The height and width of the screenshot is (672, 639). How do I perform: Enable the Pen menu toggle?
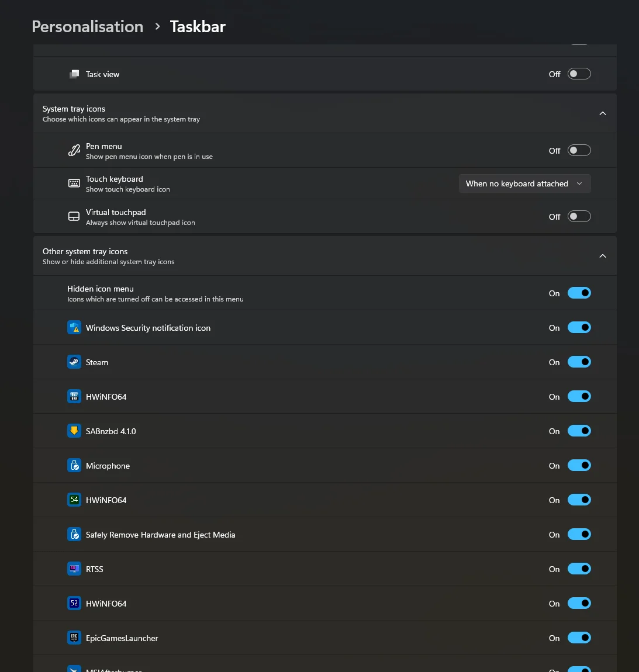tap(579, 150)
